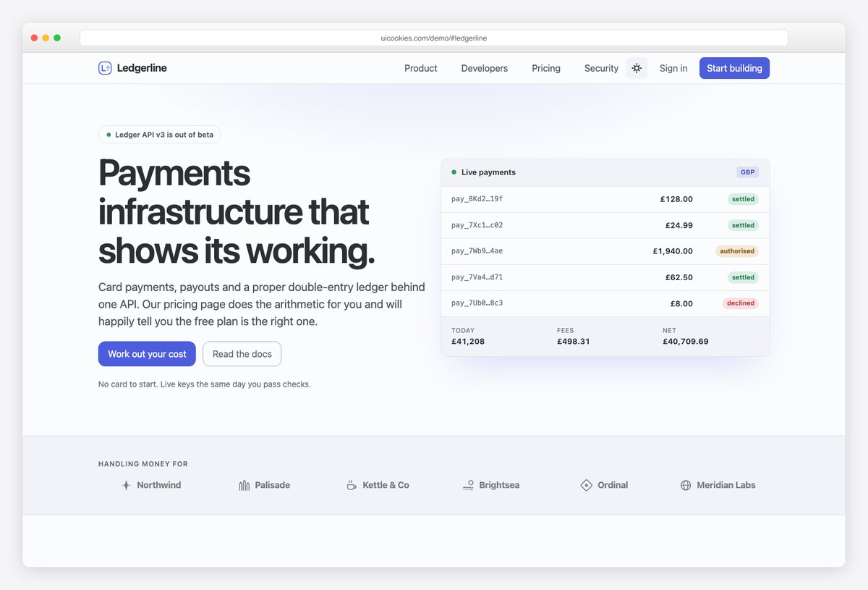Click the Northwind company name

[x=159, y=485]
